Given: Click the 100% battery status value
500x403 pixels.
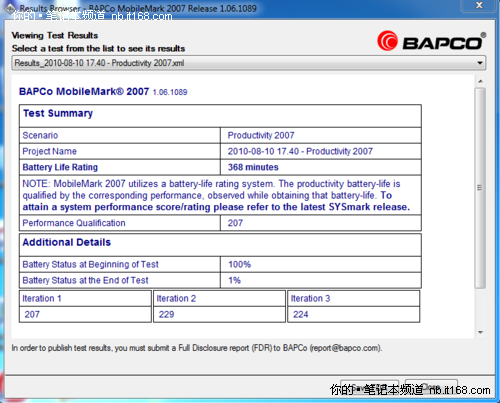Looking at the screenshot, I should pos(240,264).
